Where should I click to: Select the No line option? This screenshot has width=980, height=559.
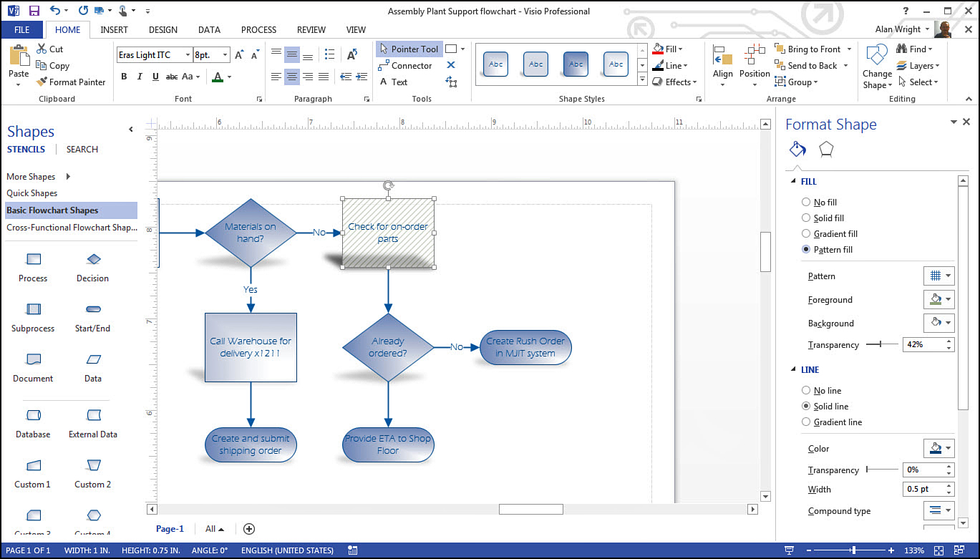click(806, 391)
